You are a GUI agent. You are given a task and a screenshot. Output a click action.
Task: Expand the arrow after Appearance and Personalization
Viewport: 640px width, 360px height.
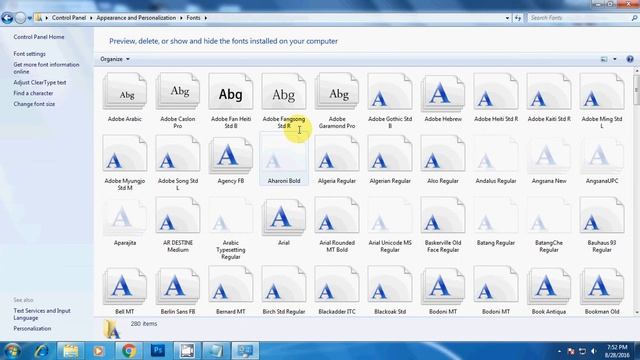point(181,18)
